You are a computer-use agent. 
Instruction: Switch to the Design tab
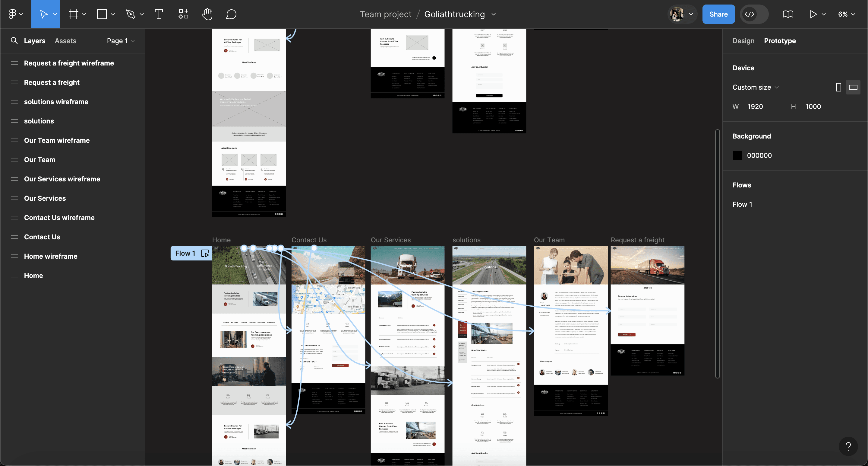[743, 40]
